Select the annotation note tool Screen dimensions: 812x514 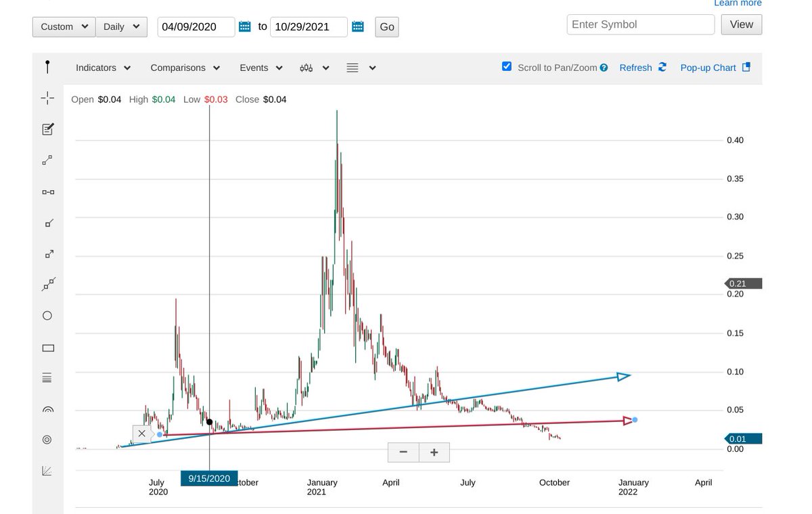point(47,129)
